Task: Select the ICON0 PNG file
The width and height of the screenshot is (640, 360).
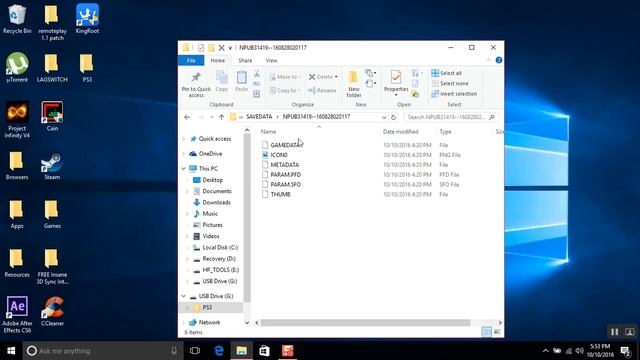Action: click(275, 155)
